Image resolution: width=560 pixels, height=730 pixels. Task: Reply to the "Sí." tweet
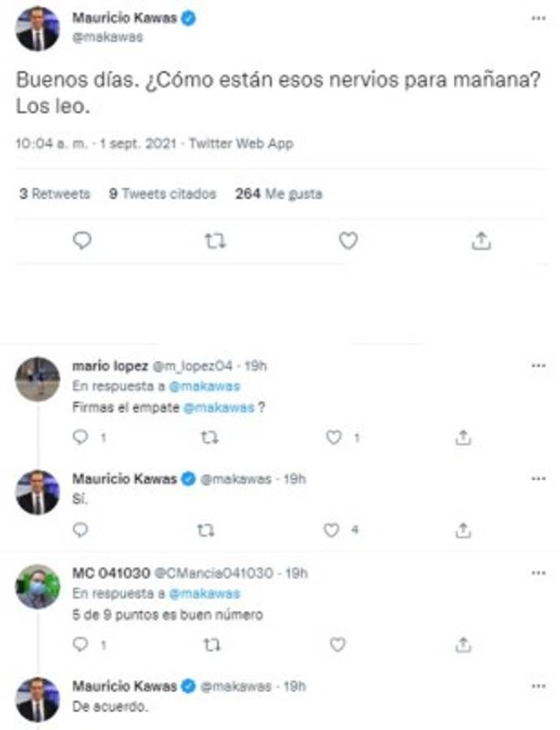(x=79, y=530)
